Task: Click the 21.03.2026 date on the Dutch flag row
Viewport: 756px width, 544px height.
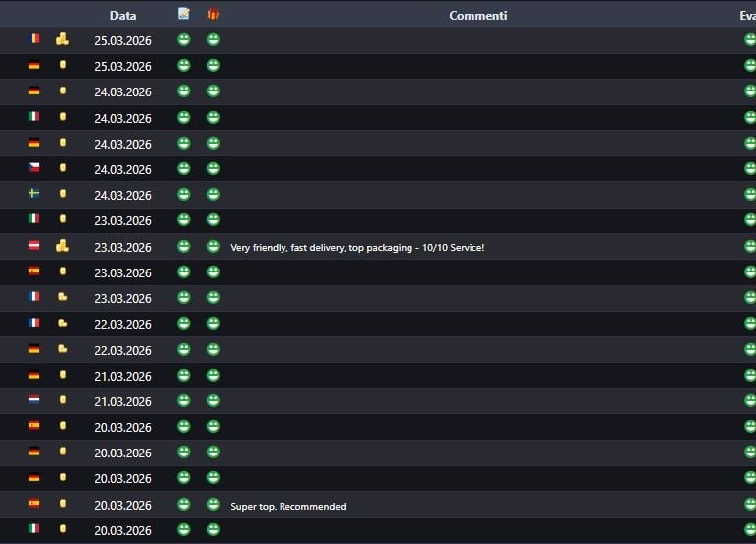Action: point(123,401)
